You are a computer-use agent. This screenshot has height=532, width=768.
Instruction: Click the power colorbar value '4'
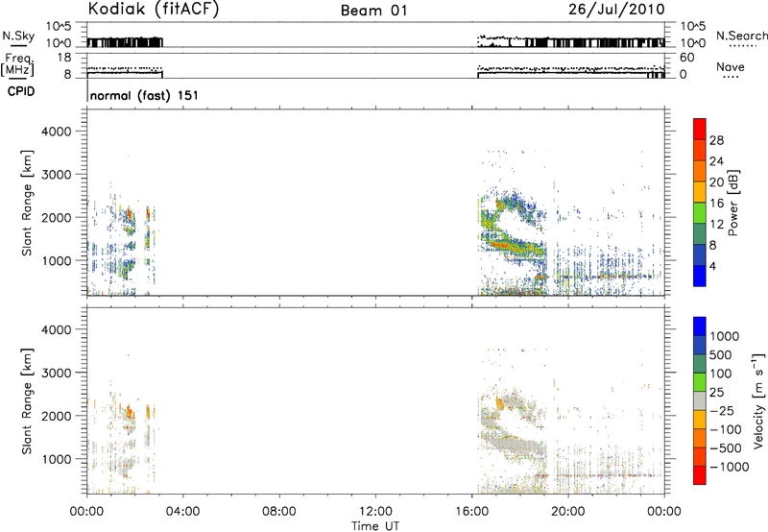click(x=712, y=266)
